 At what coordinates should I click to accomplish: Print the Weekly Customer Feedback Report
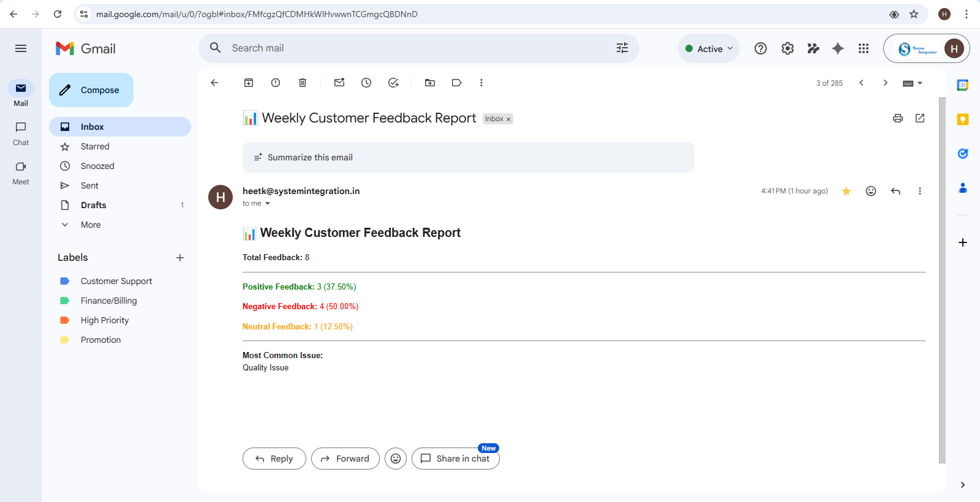click(x=898, y=118)
